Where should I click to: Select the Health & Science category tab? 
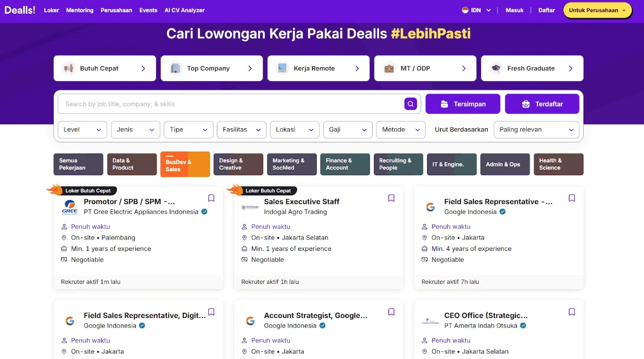click(559, 164)
